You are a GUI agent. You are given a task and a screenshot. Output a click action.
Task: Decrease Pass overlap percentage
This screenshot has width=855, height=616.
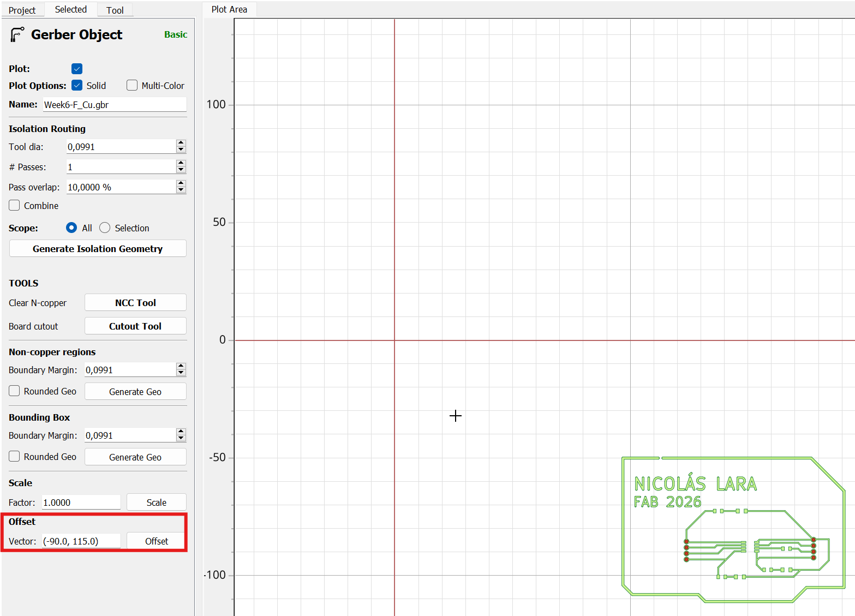181,190
